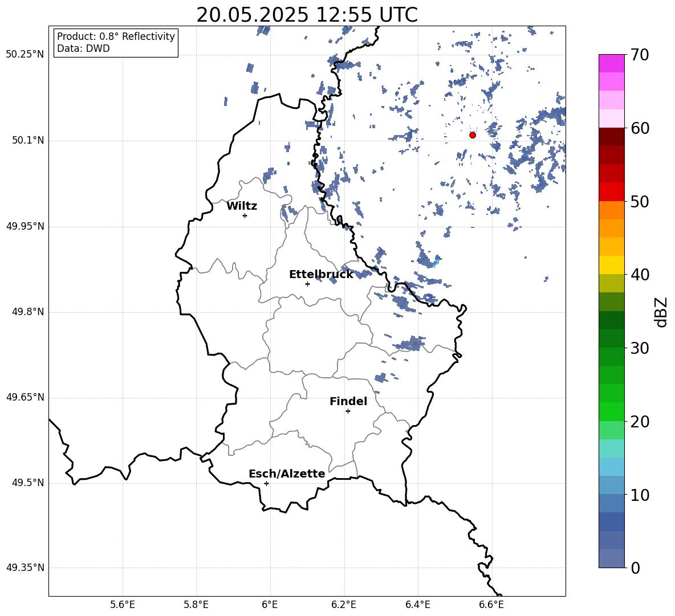Click the yellow colorbar segment just above 40

click(x=612, y=265)
